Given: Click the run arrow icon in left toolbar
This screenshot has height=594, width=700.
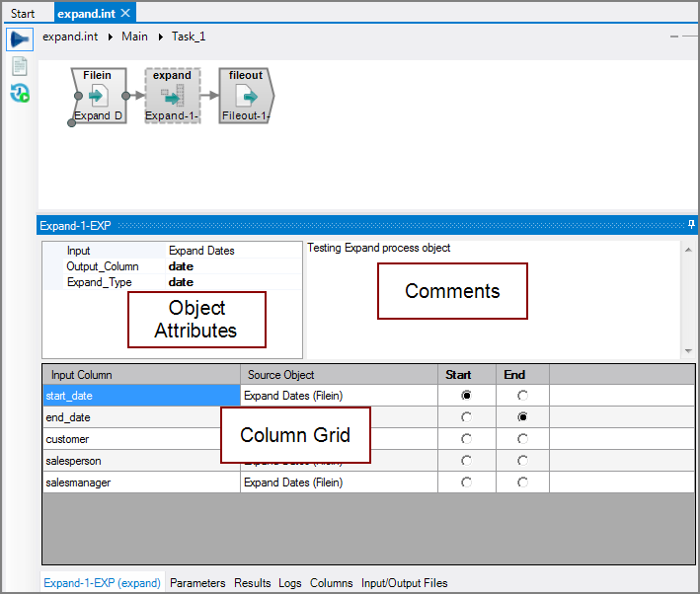Looking at the screenshot, I should point(19,39).
